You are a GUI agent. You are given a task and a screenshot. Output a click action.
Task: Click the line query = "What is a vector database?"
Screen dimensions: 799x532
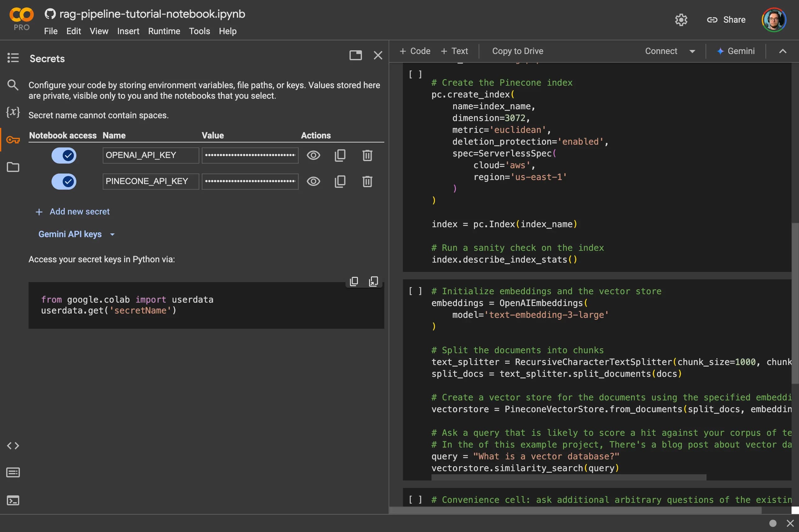point(525,456)
